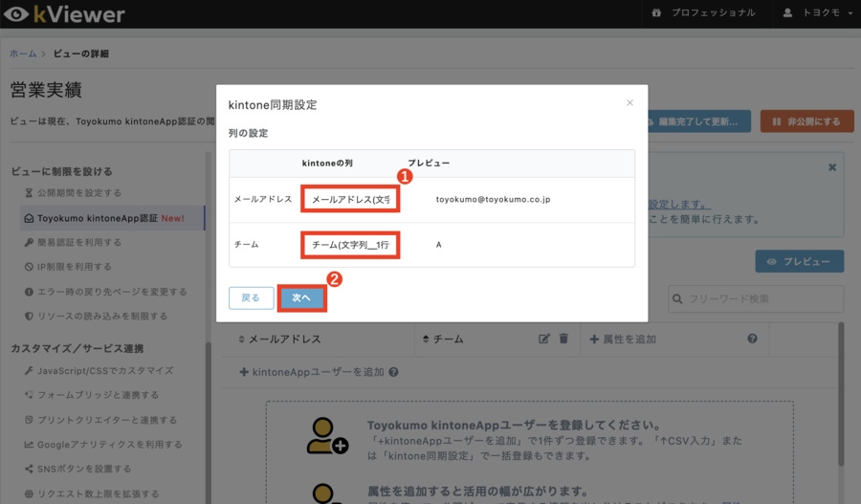
Task: Click the search magnifier icon
Action: [677, 298]
